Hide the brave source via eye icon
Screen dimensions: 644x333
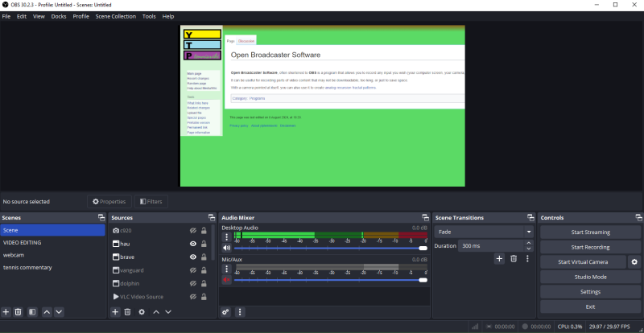tap(193, 257)
